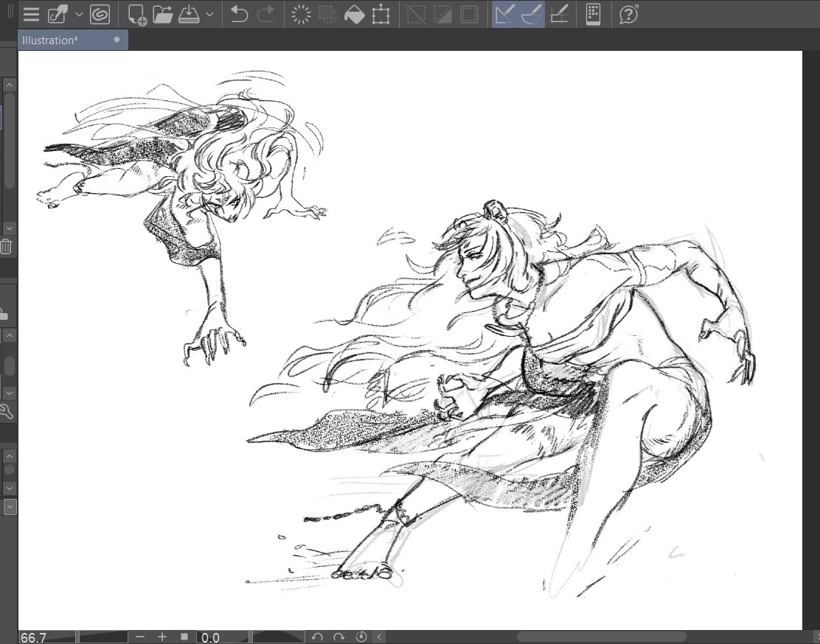Click the horizontal scrollbar thumb
The height and width of the screenshot is (644, 820).
602,637
